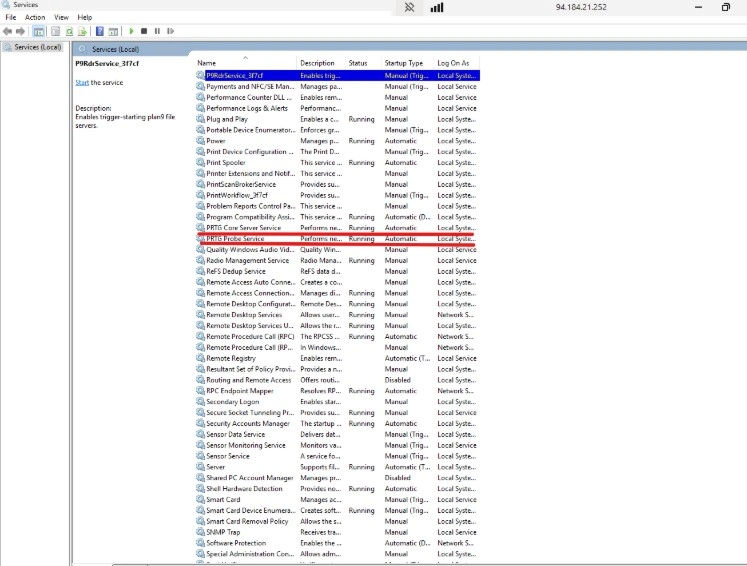Toggle the Show/Hide Action Pane icon
Screen dimensions: 747x566
[112, 31]
